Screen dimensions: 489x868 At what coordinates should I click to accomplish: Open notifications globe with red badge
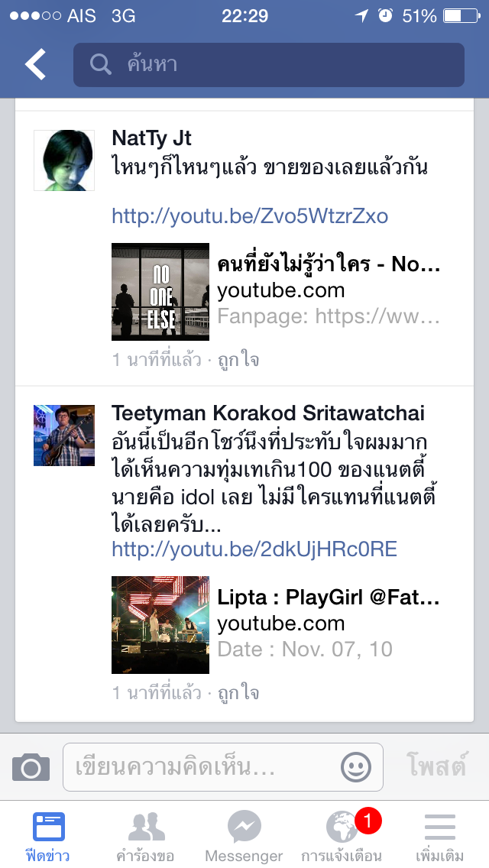click(x=342, y=837)
